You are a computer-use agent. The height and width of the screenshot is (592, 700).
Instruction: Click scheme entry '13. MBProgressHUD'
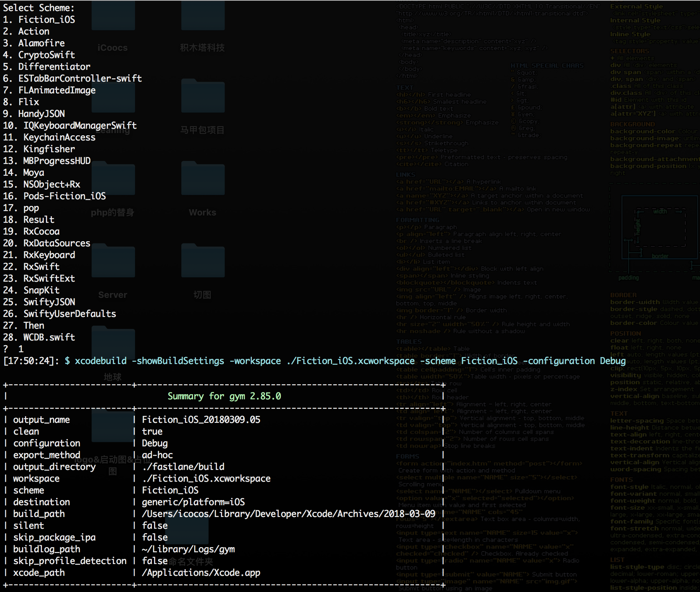47,161
